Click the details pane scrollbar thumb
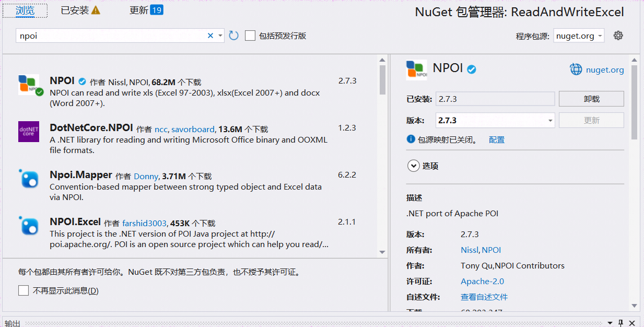Screen dimensions: 644x327 point(634,102)
